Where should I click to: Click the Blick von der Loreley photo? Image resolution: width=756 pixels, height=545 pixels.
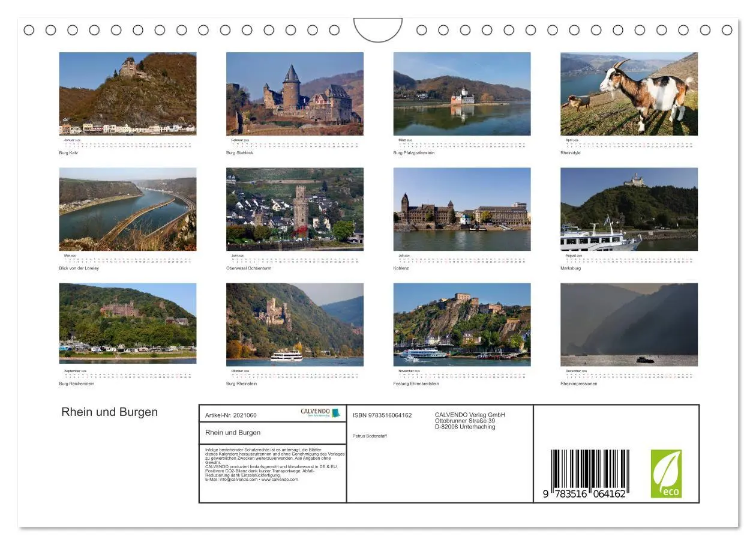pos(128,209)
